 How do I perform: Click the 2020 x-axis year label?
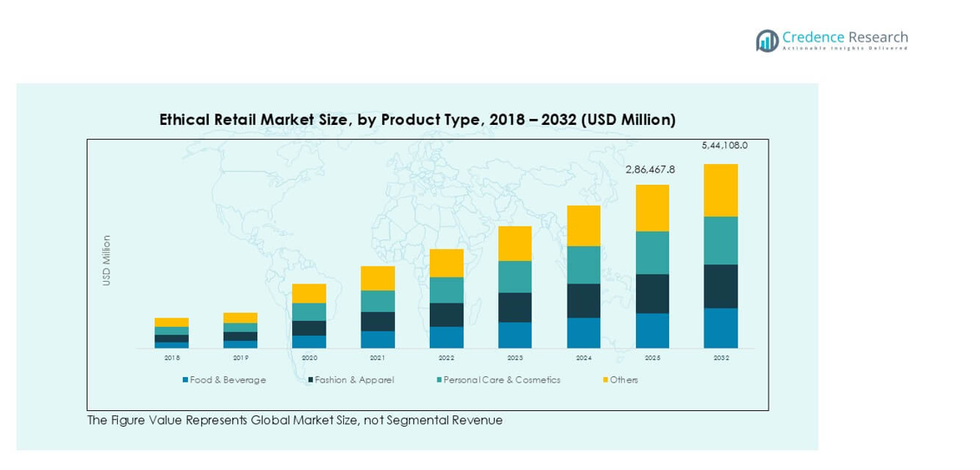pos(309,357)
